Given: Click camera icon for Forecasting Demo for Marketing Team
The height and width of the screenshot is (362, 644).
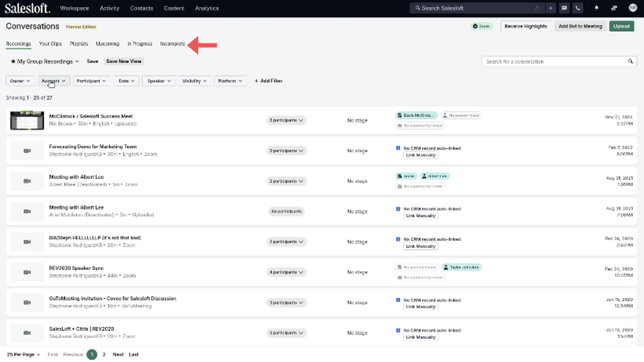Looking at the screenshot, I should point(27,151).
